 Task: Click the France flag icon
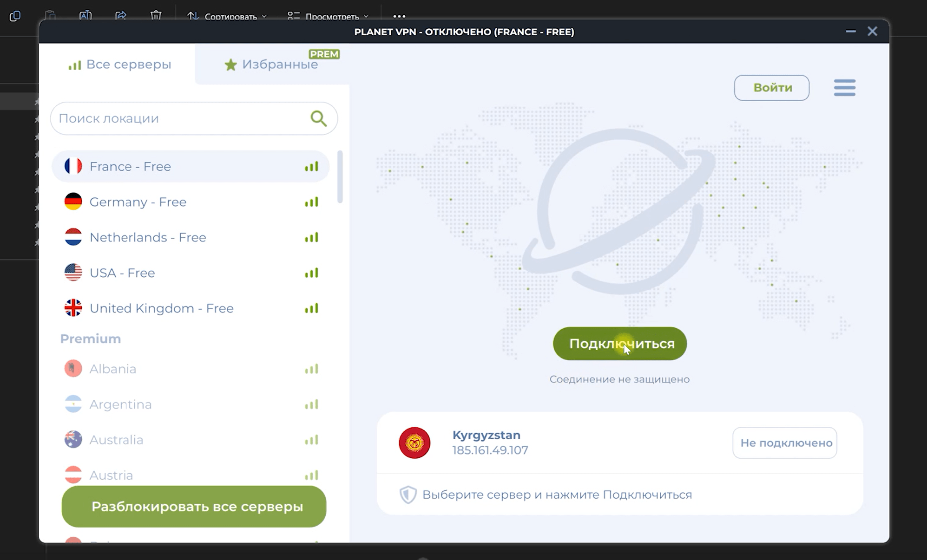pyautogui.click(x=73, y=166)
